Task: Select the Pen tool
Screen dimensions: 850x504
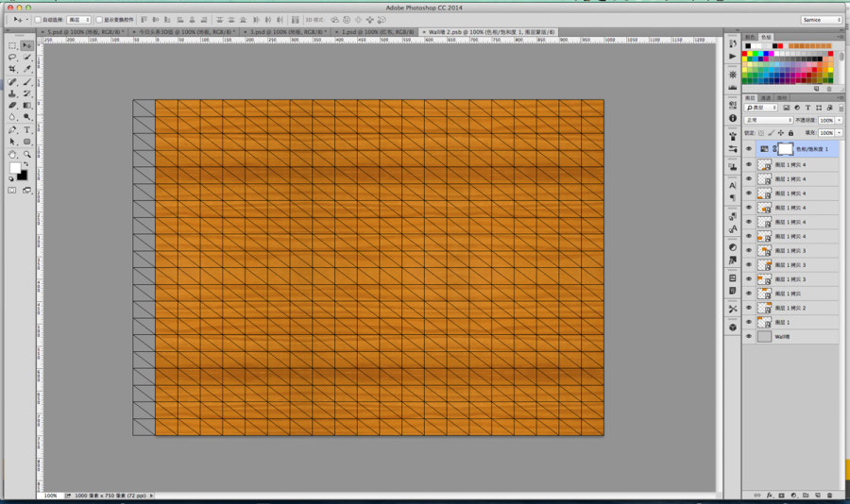Action: coord(12,130)
